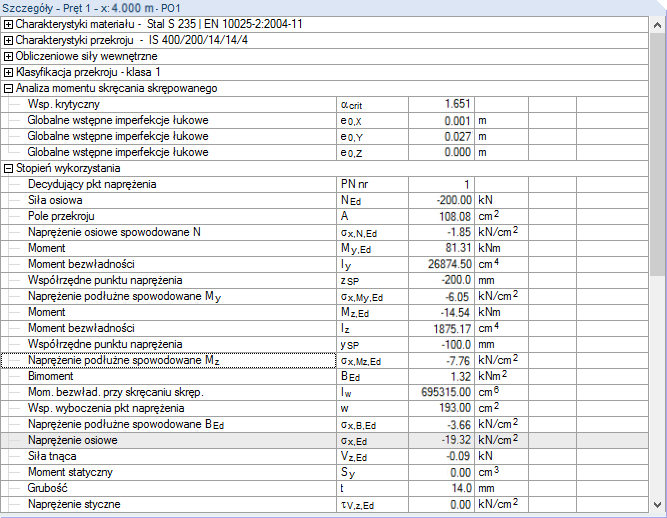Expand Klasyfikacja przekroju section
Screen dimensions: 667x518
pos(8,73)
